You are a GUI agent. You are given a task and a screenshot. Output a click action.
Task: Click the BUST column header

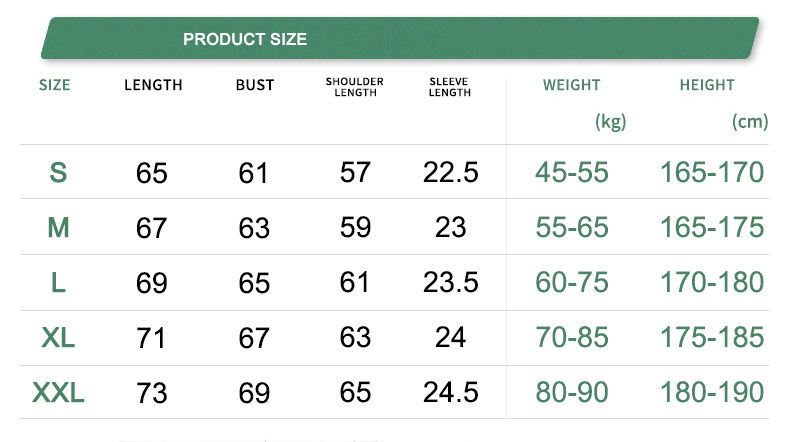[255, 85]
